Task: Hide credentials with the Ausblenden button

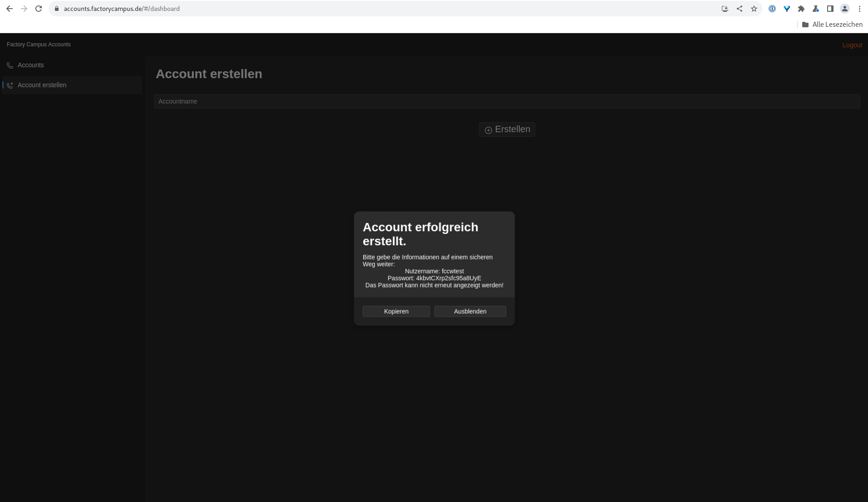Action: pos(470,311)
